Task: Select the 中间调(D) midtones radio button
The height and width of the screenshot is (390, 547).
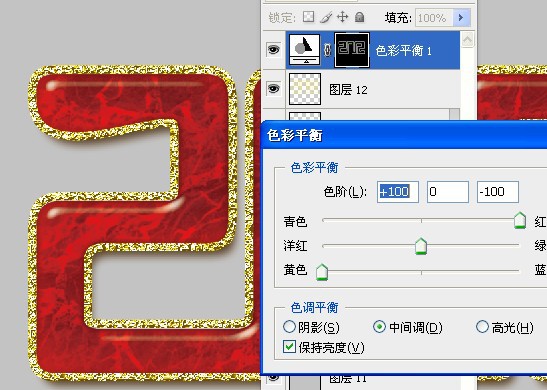Action: pyautogui.click(x=379, y=327)
